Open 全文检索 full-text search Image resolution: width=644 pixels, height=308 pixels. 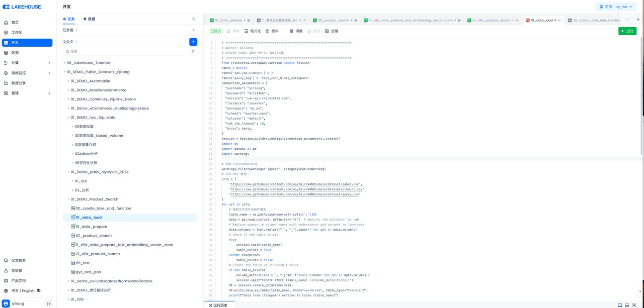coord(18,260)
